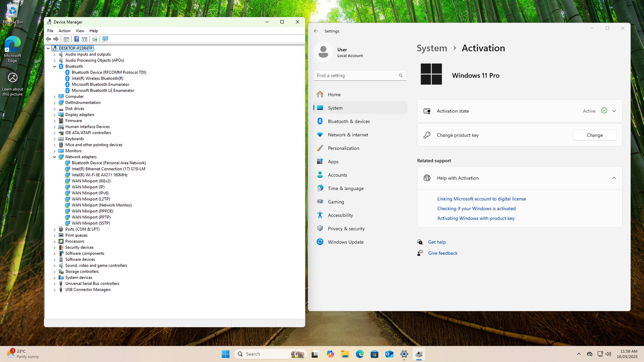644x362 pixels.
Task: Collapse the Network adapters node
Action: coord(55,157)
